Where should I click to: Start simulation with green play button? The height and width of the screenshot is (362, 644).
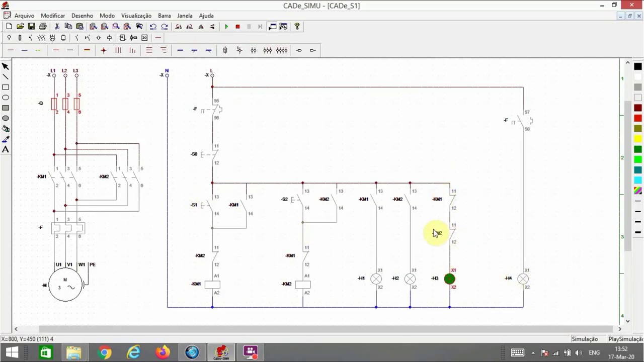tap(226, 26)
